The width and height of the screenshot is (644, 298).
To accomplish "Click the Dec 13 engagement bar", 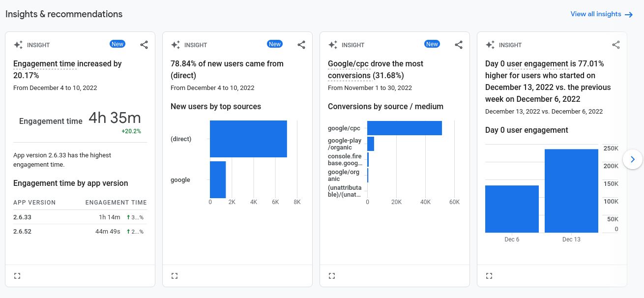I will (571, 191).
